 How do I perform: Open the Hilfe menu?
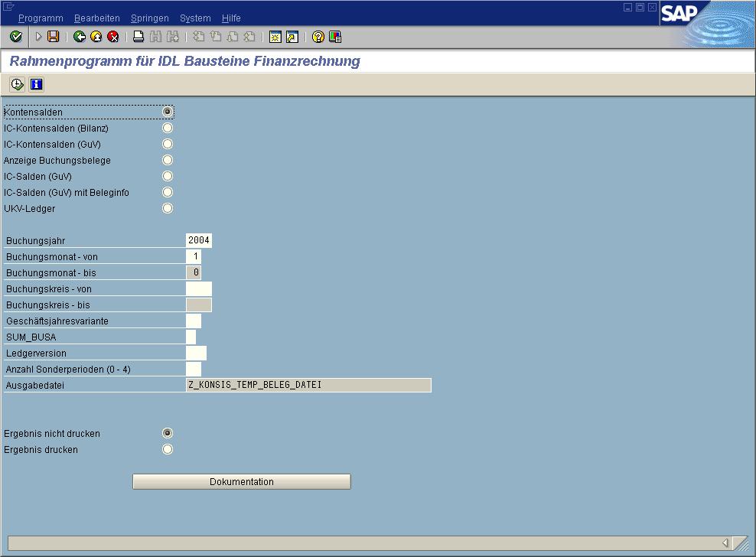click(231, 18)
